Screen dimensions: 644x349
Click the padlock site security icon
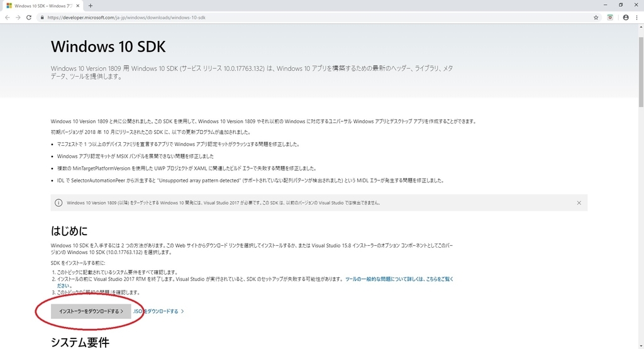click(x=42, y=18)
